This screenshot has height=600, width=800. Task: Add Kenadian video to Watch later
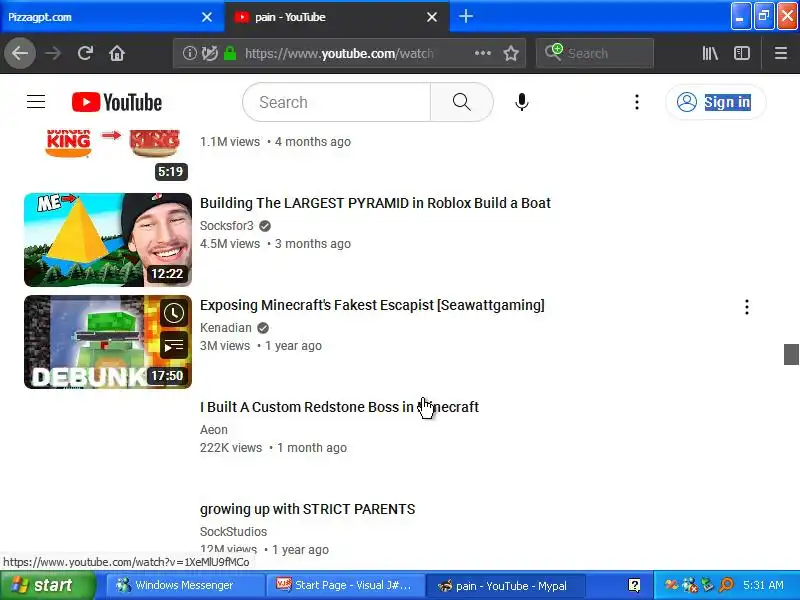[173, 313]
